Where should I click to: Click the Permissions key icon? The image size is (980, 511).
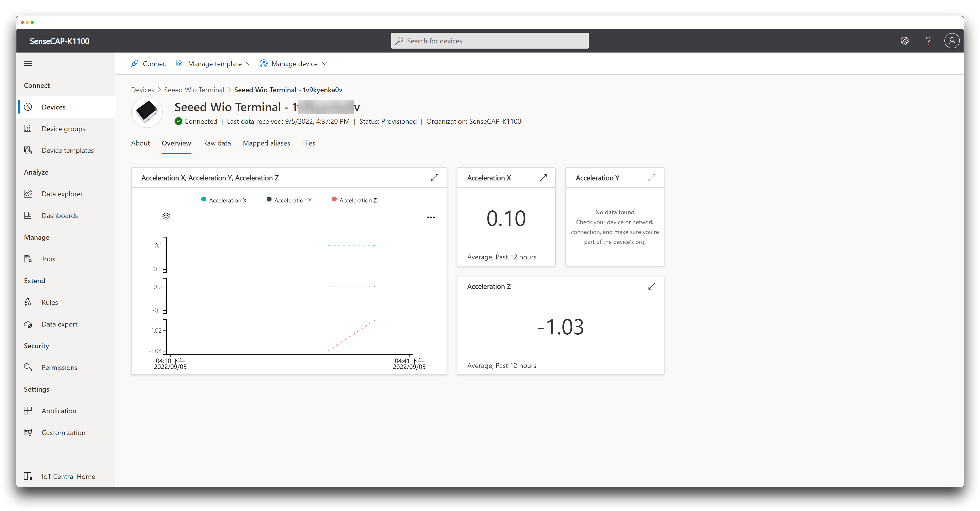coord(28,367)
